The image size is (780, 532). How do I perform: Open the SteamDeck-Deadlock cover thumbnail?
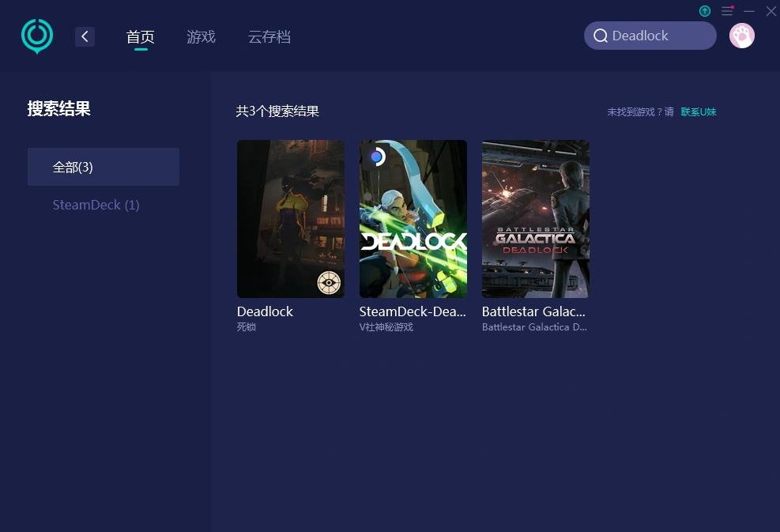tap(413, 219)
